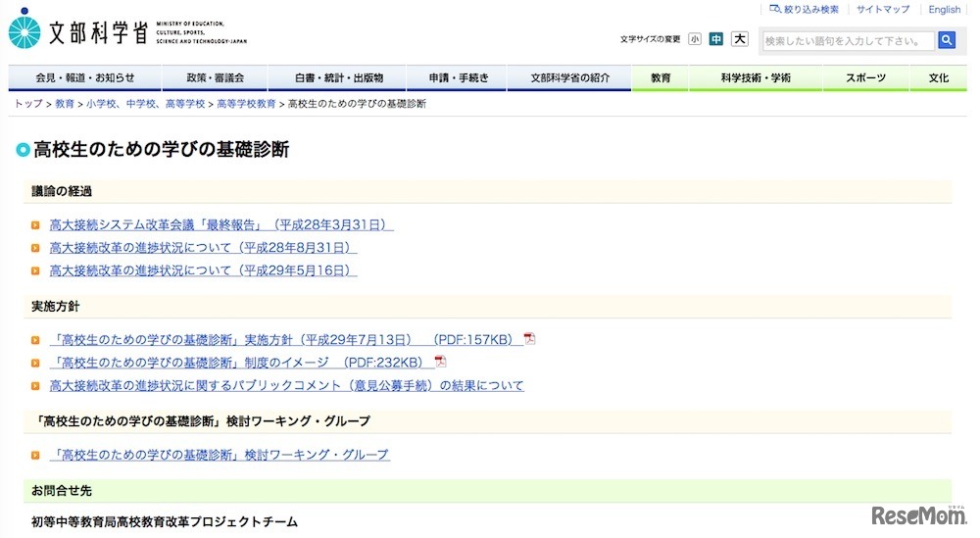The image size is (980, 538).
Task: Click 初等中等教育局高校教育改革プロジェクトチーム text
Action: pos(165,521)
